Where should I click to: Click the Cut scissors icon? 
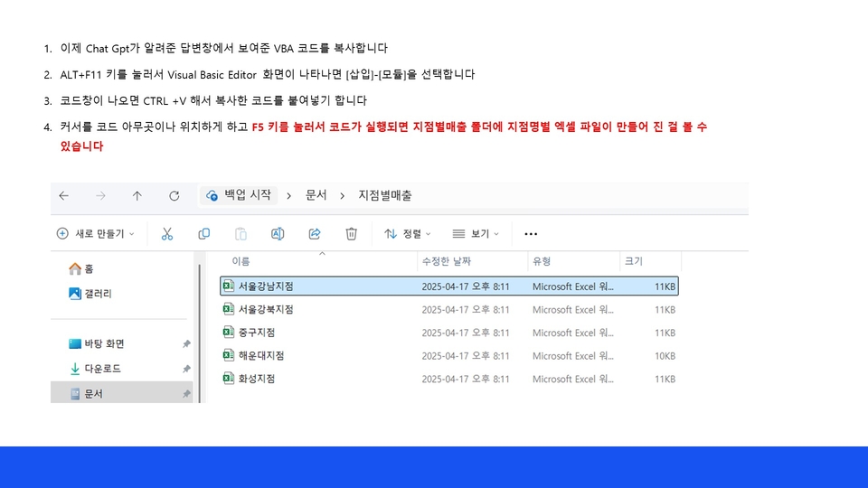coord(166,234)
